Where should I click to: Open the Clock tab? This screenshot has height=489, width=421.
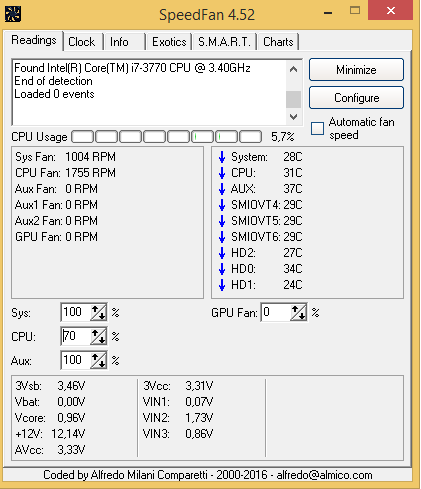[x=82, y=42]
